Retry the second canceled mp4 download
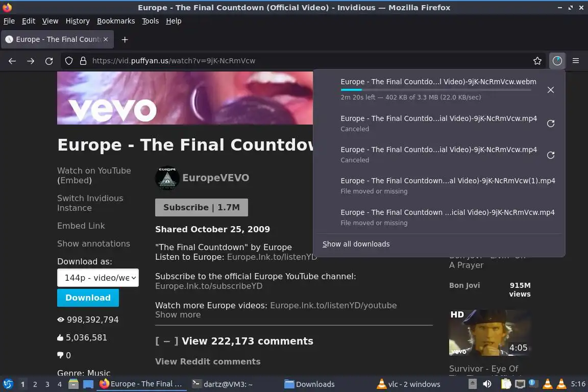The height and width of the screenshot is (392, 588). (551, 155)
